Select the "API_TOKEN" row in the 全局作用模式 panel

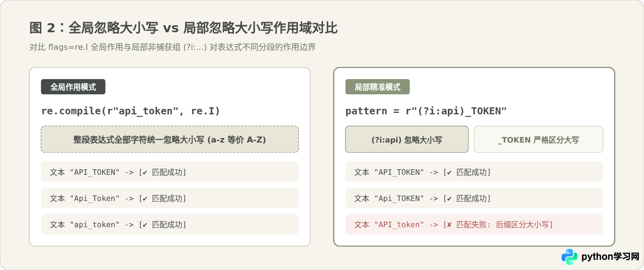[x=170, y=172]
